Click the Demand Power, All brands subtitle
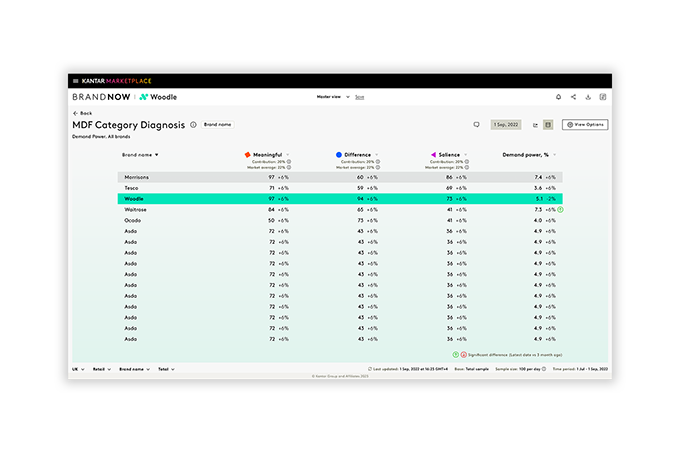Viewport: 680px width, 453px height. coord(101,137)
